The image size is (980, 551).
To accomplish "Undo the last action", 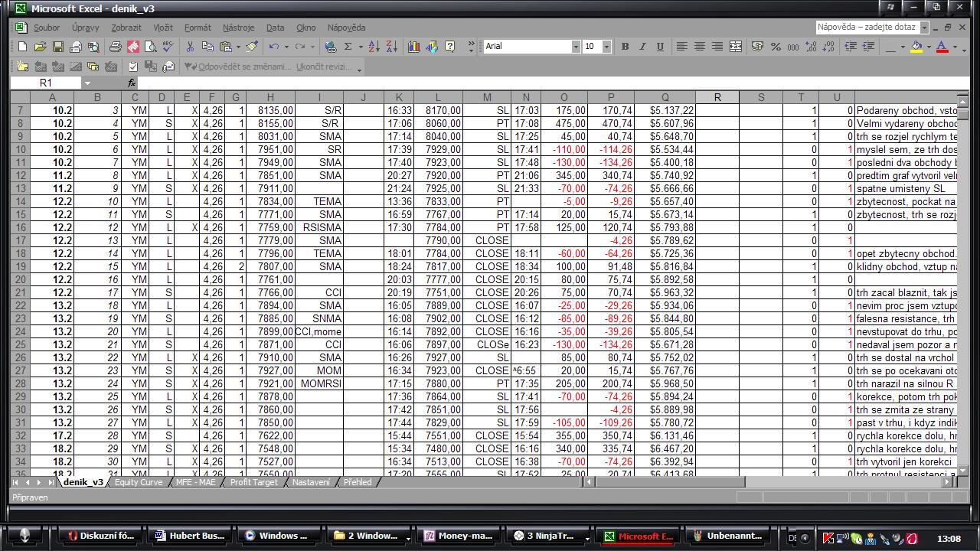I will click(x=273, y=47).
